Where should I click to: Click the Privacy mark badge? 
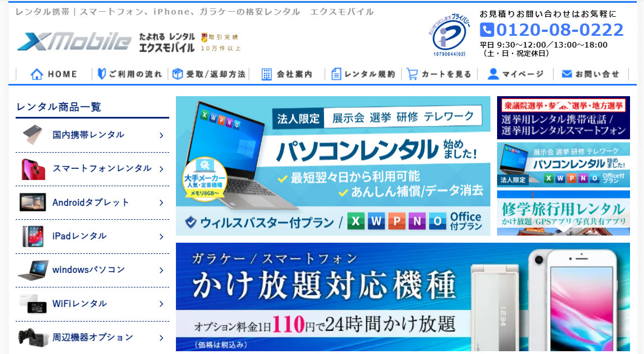tap(450, 34)
